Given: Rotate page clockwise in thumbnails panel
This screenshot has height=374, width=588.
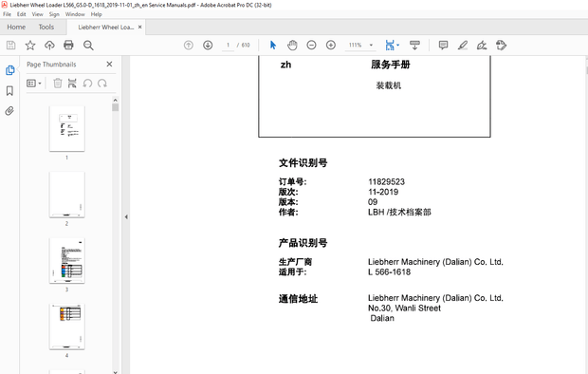Looking at the screenshot, I should [x=102, y=83].
